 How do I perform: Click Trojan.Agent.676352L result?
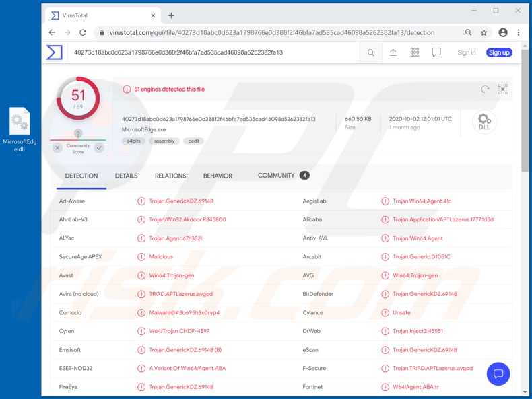(176, 238)
